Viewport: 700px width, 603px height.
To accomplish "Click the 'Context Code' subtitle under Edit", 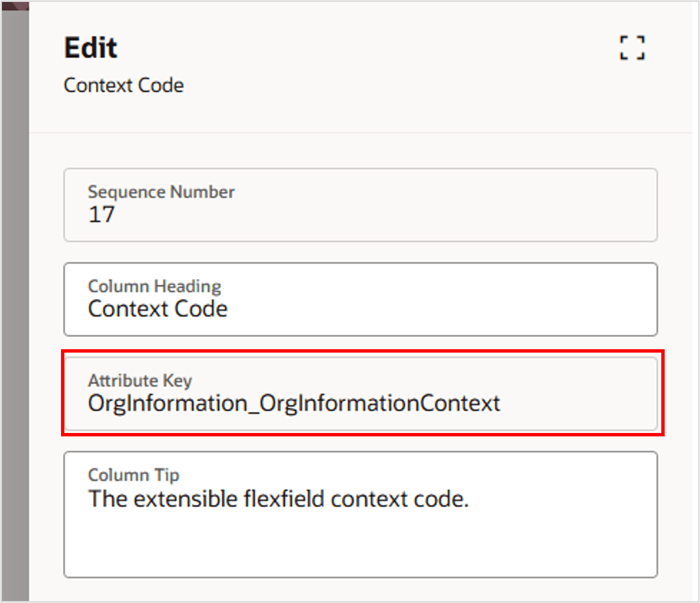I will pyautogui.click(x=123, y=85).
